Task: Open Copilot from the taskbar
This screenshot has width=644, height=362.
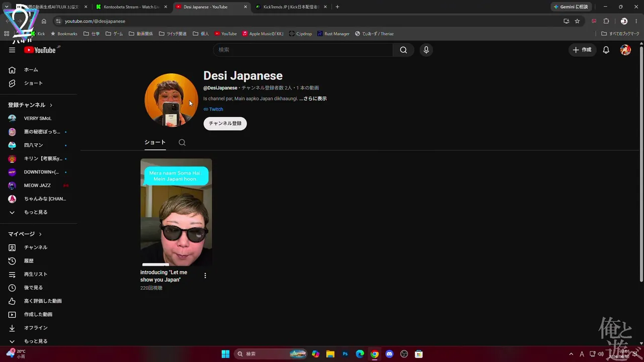Action: (315, 354)
